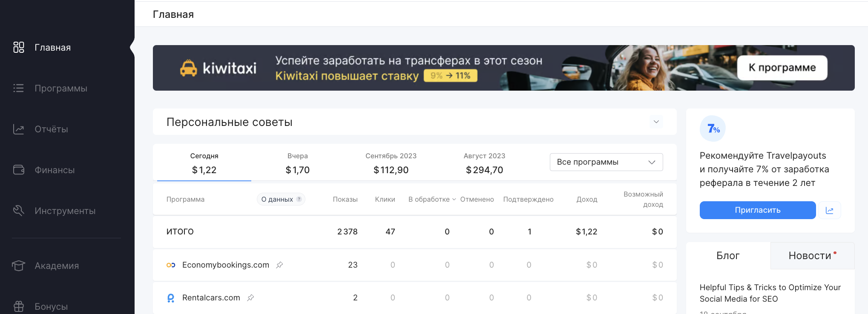Screen dimensions: 868x314
Task: Open Бонусы menu item
Action: click(x=51, y=307)
